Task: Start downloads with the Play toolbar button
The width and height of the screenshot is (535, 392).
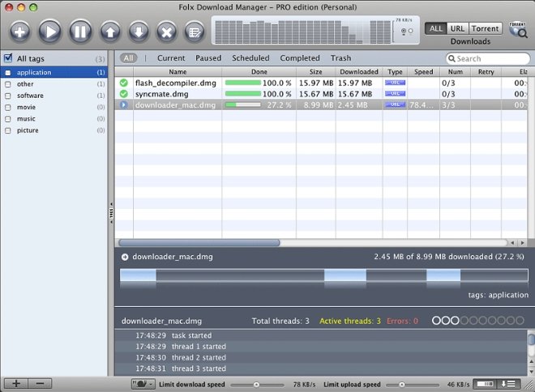Action: 49,32
